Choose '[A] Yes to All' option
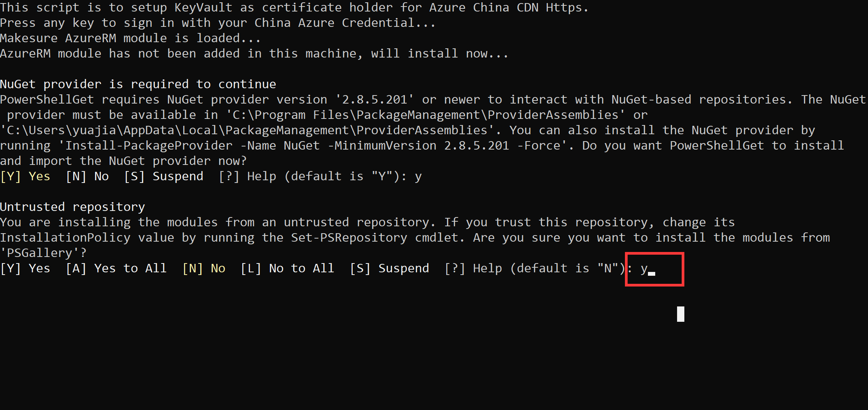The image size is (868, 410). pos(116,268)
